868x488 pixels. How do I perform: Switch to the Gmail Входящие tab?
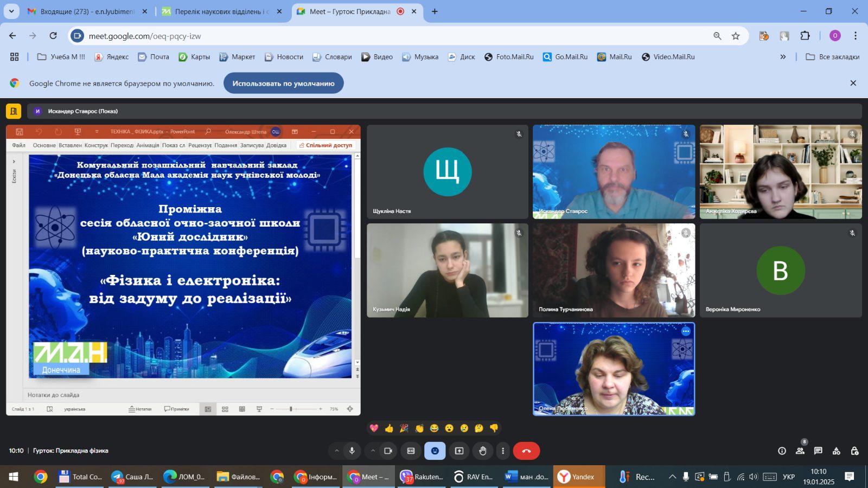point(88,11)
